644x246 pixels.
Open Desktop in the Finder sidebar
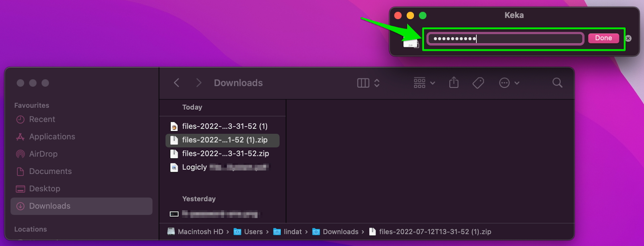[x=81, y=189]
